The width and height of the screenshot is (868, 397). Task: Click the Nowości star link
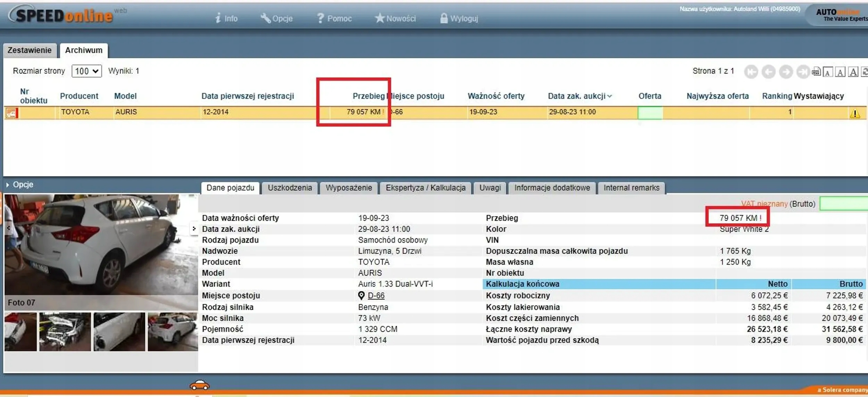395,18
